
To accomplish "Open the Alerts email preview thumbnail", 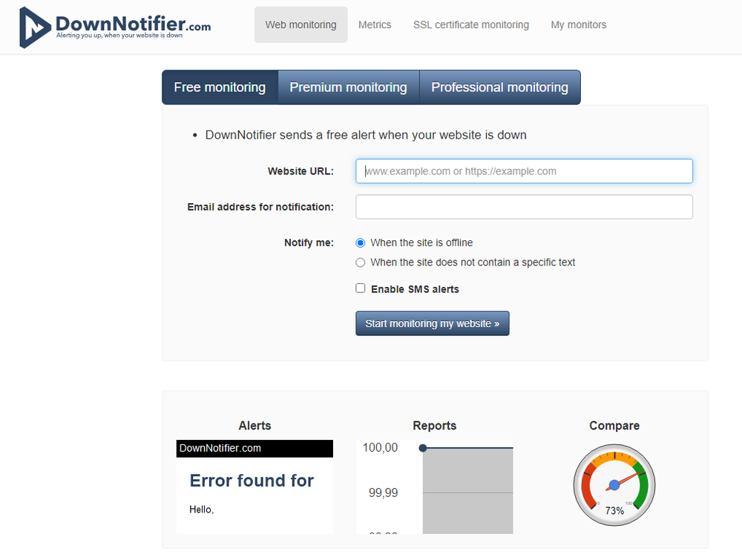I will [x=255, y=487].
